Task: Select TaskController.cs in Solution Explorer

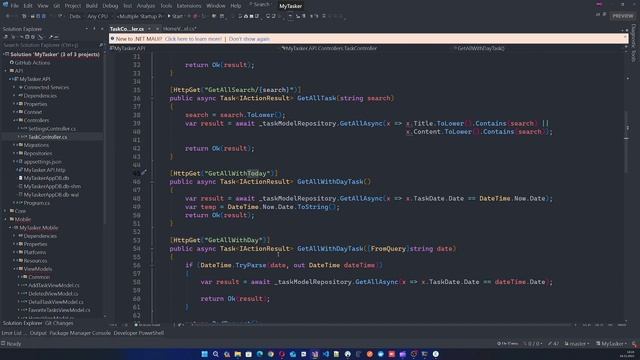Action: [48, 137]
